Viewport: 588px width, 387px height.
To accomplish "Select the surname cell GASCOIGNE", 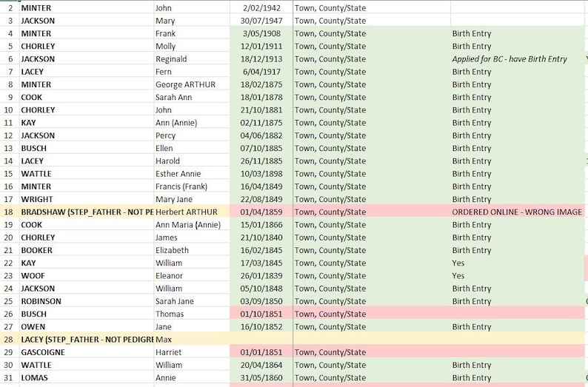I will [x=87, y=352].
